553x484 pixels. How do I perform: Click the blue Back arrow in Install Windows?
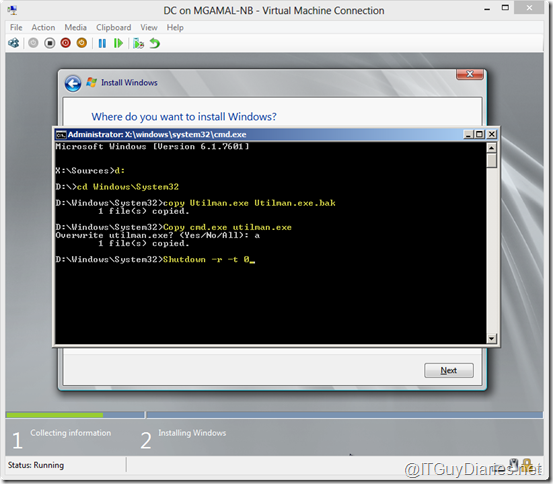click(x=73, y=84)
